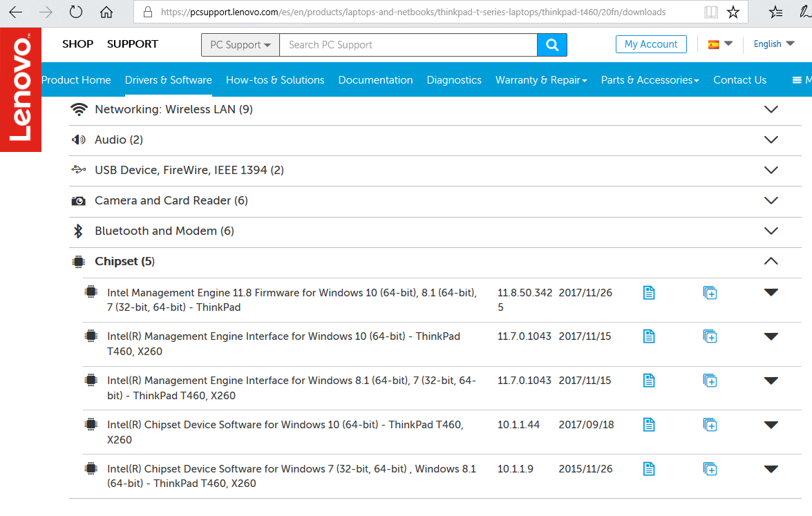The height and width of the screenshot is (516, 812).
Task: Open the PC Support dropdown
Action: click(240, 45)
